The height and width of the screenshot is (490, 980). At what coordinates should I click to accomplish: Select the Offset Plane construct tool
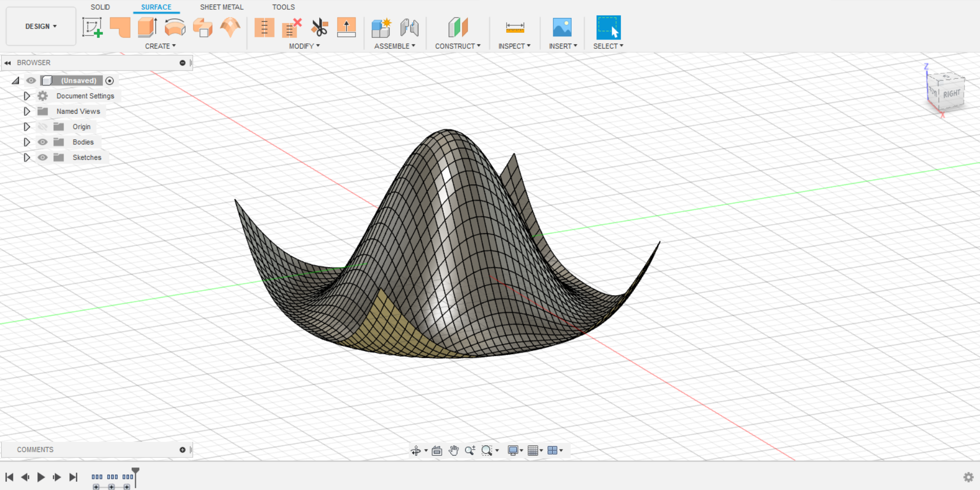pos(457,28)
